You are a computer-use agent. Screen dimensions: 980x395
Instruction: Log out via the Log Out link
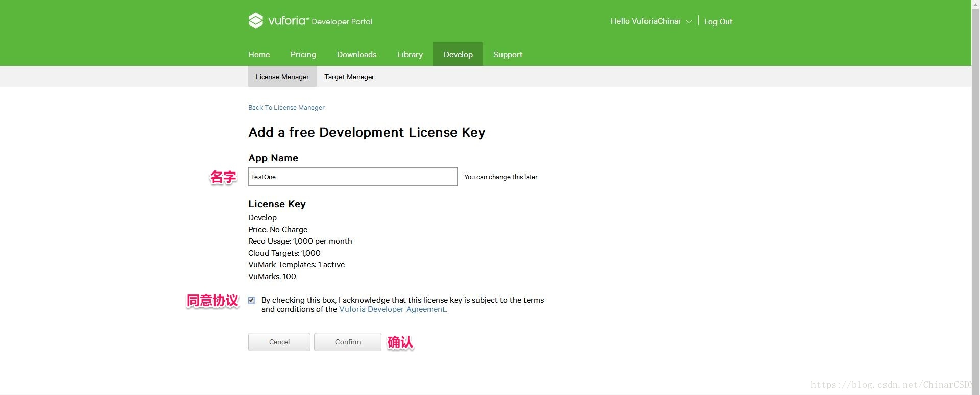pyautogui.click(x=718, y=21)
